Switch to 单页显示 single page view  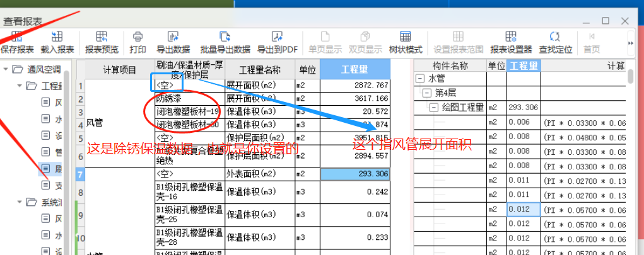point(325,42)
